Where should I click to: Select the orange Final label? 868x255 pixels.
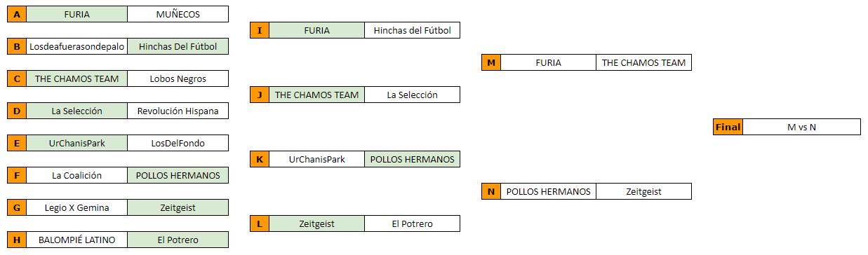(728, 127)
